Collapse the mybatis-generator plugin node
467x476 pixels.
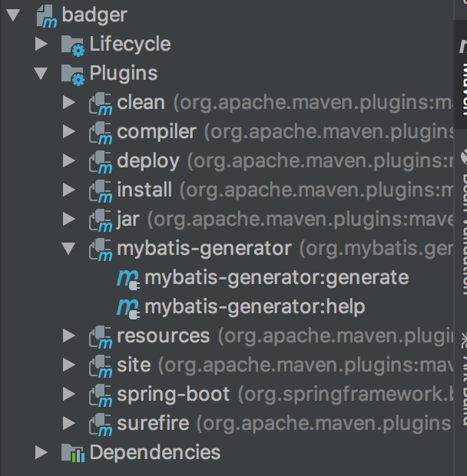click(x=69, y=249)
